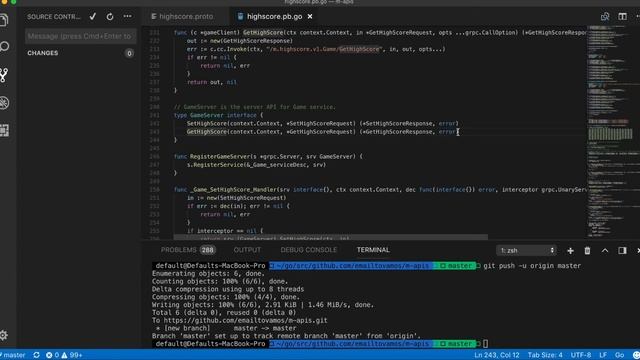Image resolution: width=640 pixels, height=360 pixels.
Task: Open the Extensions view in the activity bar
Action: tap(4, 130)
